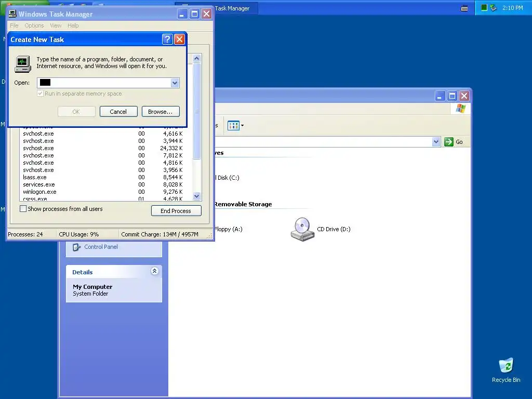The height and width of the screenshot is (399, 532).
Task: Click the Disk (C:) drive label
Action: click(x=228, y=178)
